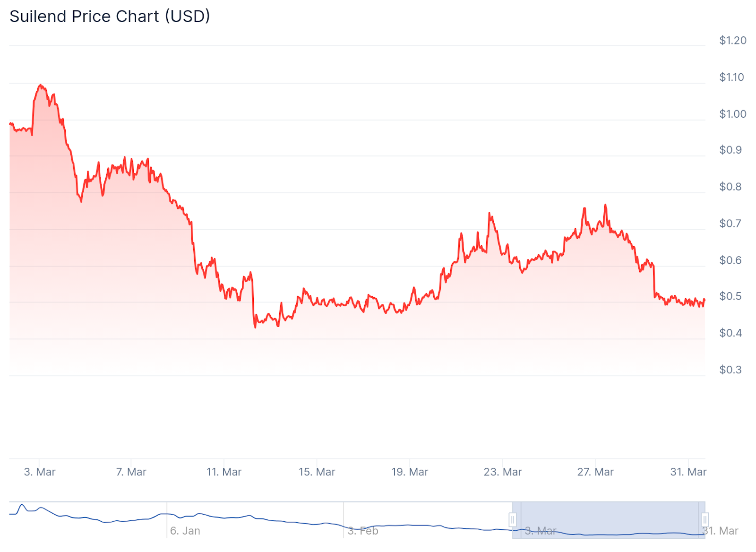The image size is (756, 552).
Task: Click the 31. Mar main axis label
Action: tap(688, 472)
